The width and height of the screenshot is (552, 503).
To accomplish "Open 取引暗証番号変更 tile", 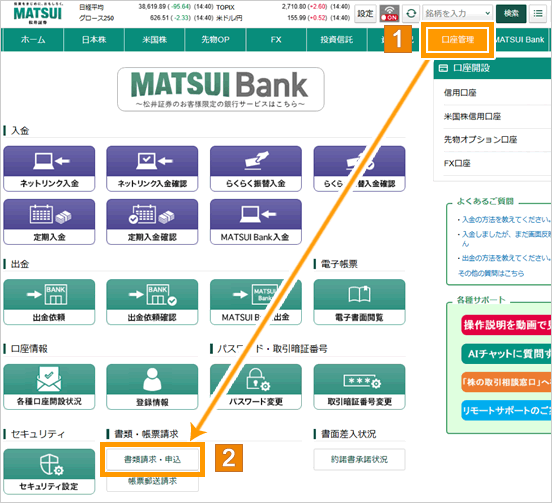I will tap(359, 387).
